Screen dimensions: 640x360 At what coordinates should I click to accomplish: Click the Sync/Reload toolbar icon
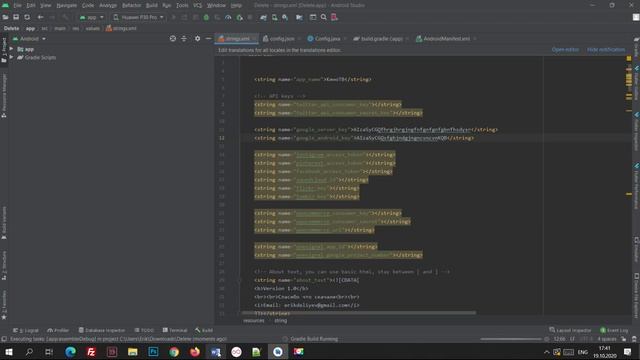(x=27, y=17)
